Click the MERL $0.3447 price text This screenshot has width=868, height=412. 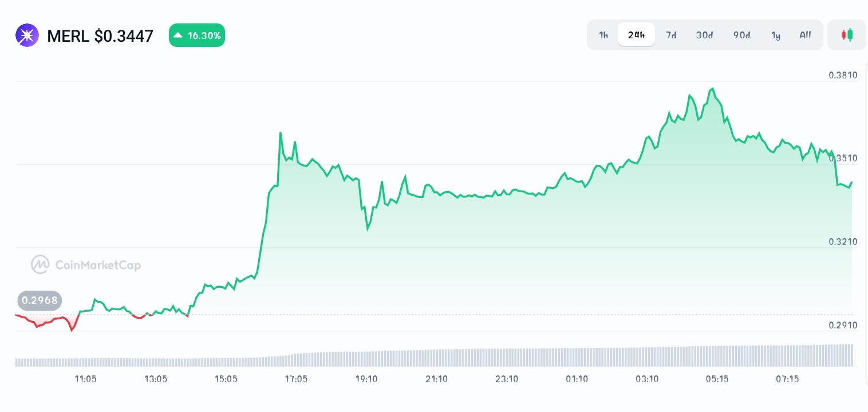(x=100, y=35)
